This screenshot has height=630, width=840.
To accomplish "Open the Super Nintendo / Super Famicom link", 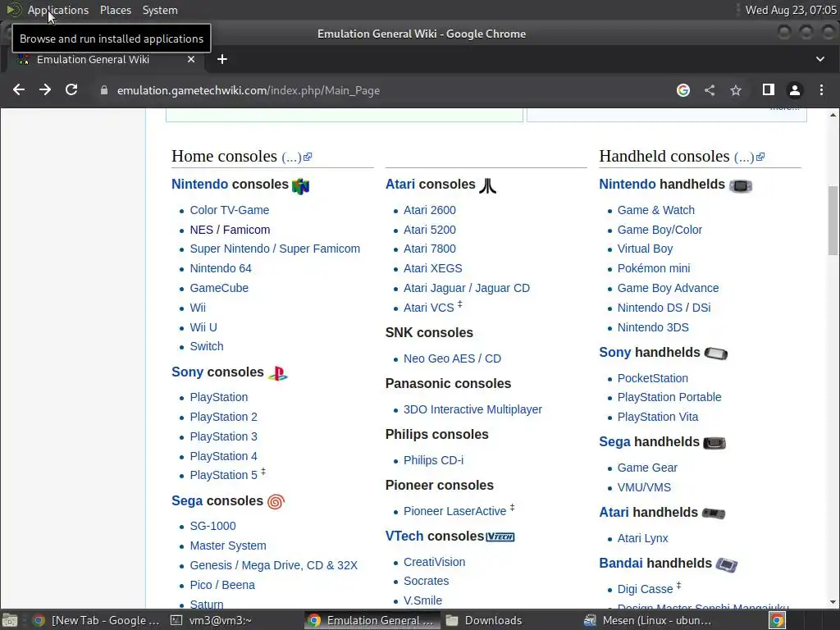I will 275,249.
